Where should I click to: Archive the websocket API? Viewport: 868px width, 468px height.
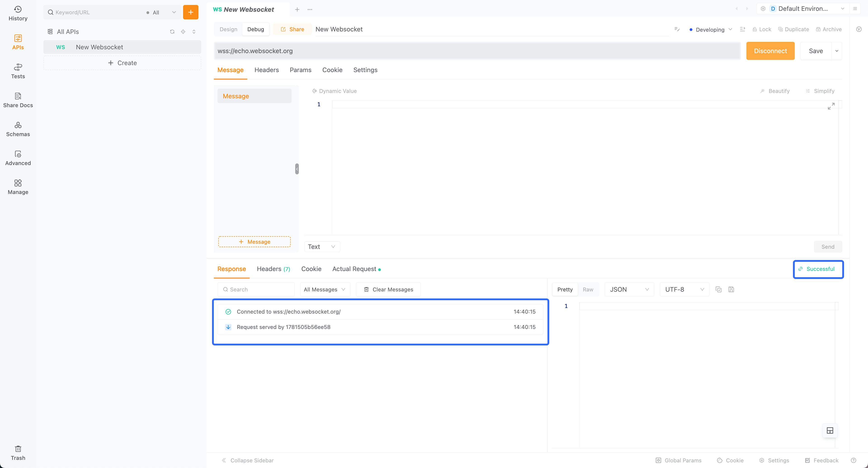click(x=829, y=29)
